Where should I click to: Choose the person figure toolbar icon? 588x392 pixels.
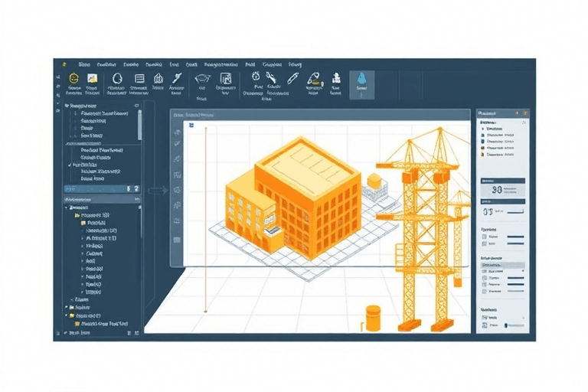pos(335,78)
